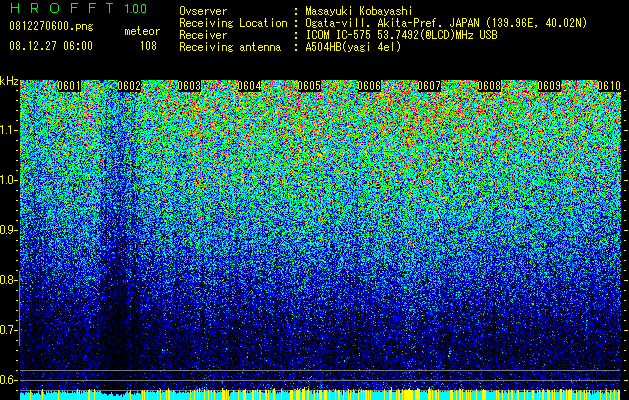This screenshot has width=629, height=400.
Task: Click the 0.8 kHz axis label
Action: 9,280
